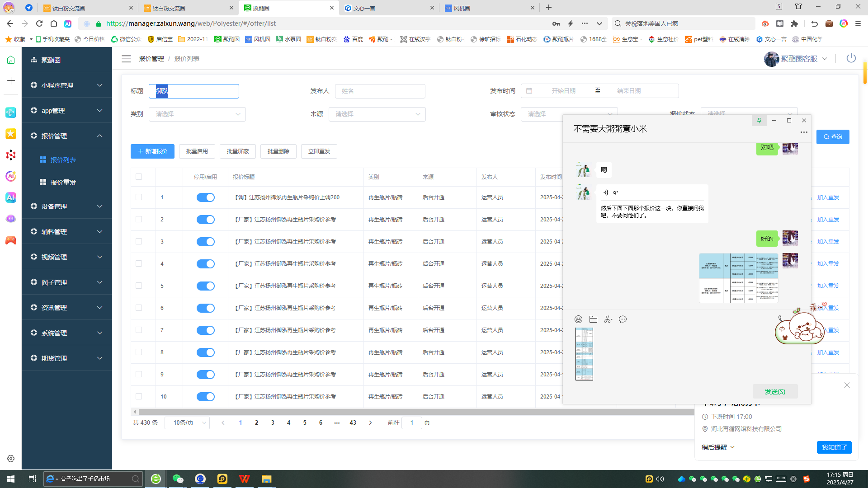Open the 类别 category dropdown
Screen dimensions: 868x488
point(197,114)
